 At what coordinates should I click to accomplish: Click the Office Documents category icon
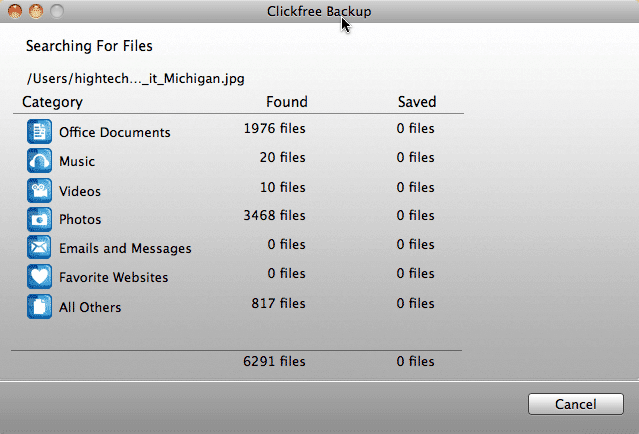point(39,132)
